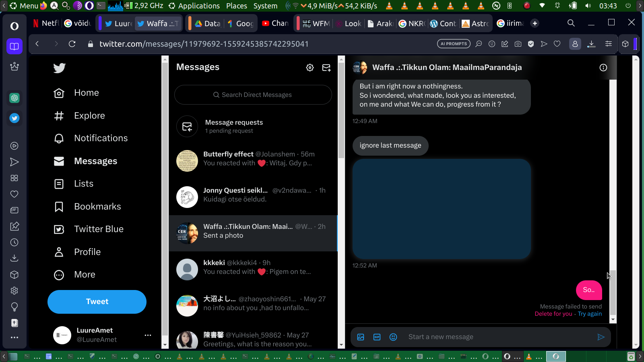Switch to the Astro browser tab
Viewport: 644px width, 362px height.
(476, 23)
